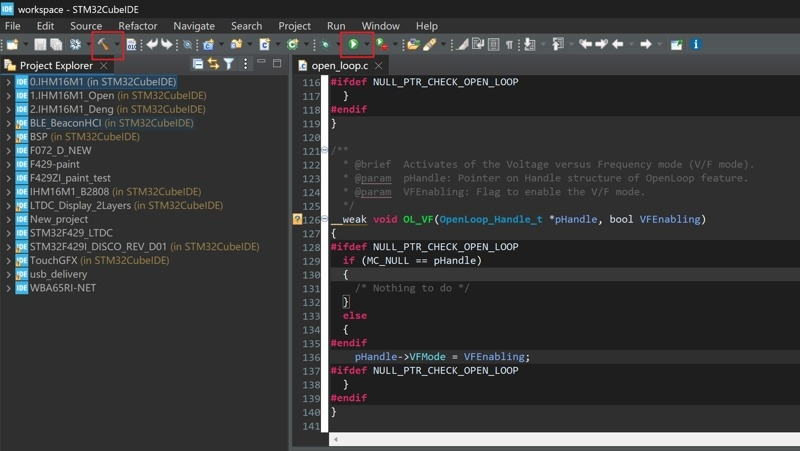This screenshot has height=451, width=800.
Task: Expand the 1.IHM16M1_Open project tree
Action: 9,95
